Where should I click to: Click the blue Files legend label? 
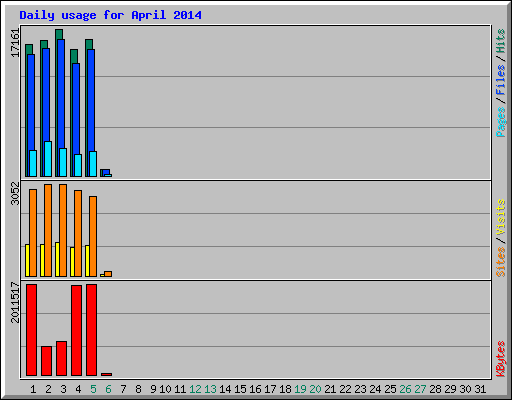pos(501,80)
